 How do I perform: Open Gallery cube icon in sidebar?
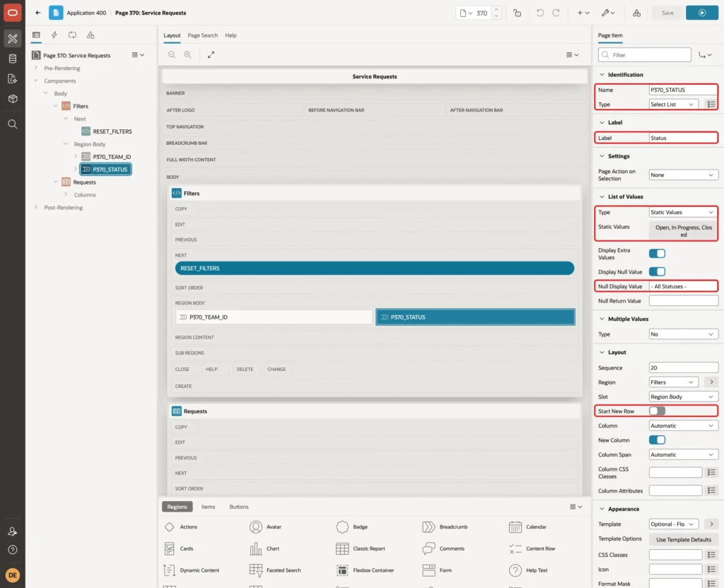point(13,99)
